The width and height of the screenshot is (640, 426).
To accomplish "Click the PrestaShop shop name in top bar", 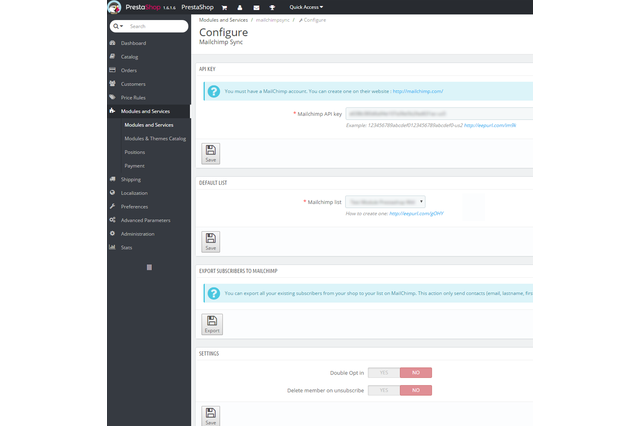I will coord(198,7).
